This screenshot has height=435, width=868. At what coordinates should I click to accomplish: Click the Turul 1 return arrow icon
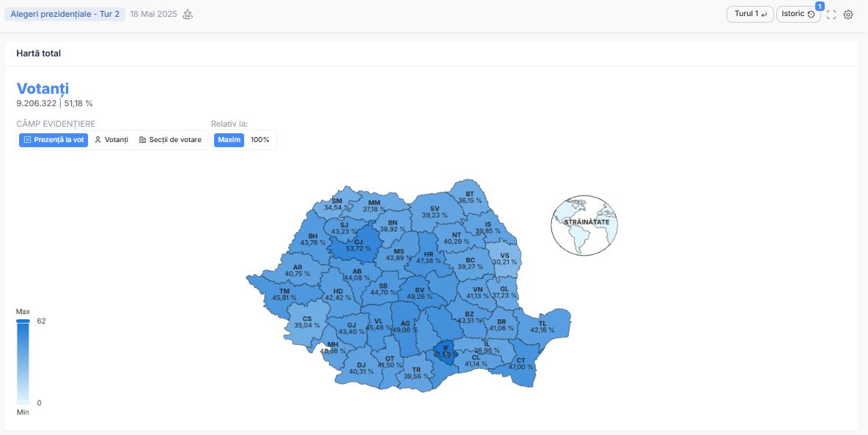tap(764, 15)
